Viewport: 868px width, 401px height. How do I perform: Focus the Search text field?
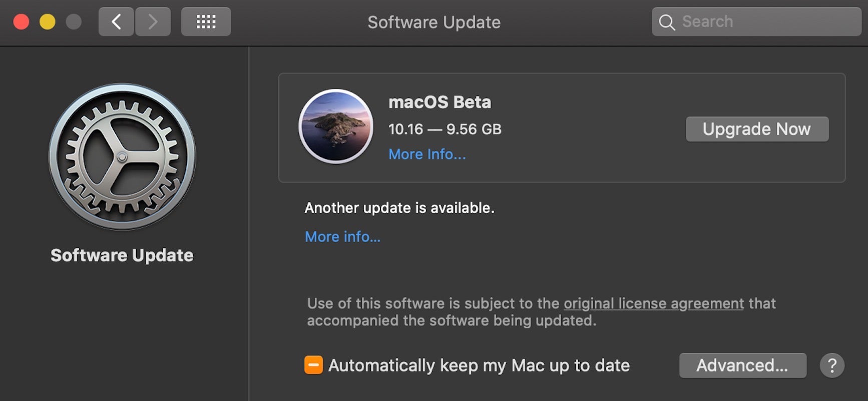(x=766, y=21)
